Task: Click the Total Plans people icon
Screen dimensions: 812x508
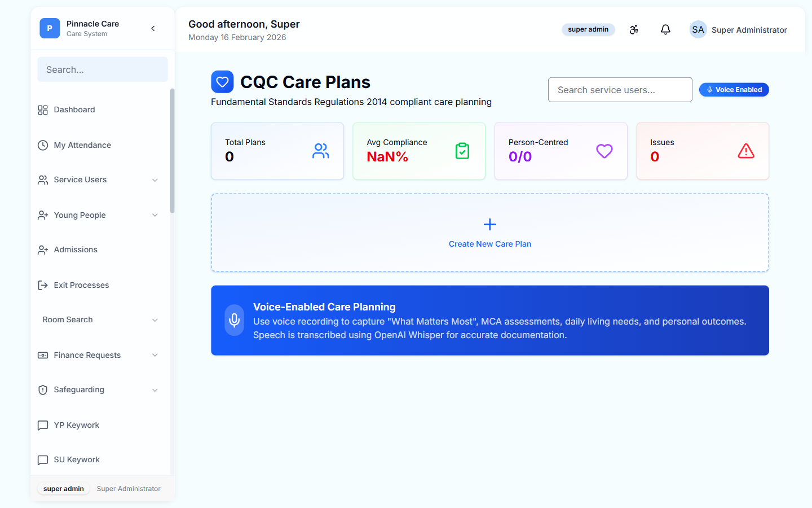Action: (x=321, y=151)
